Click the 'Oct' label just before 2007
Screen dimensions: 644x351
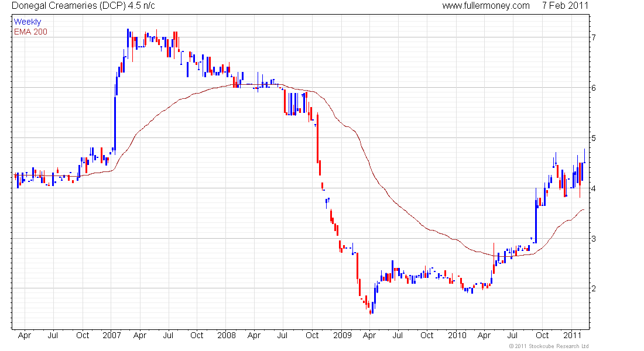[83, 335]
